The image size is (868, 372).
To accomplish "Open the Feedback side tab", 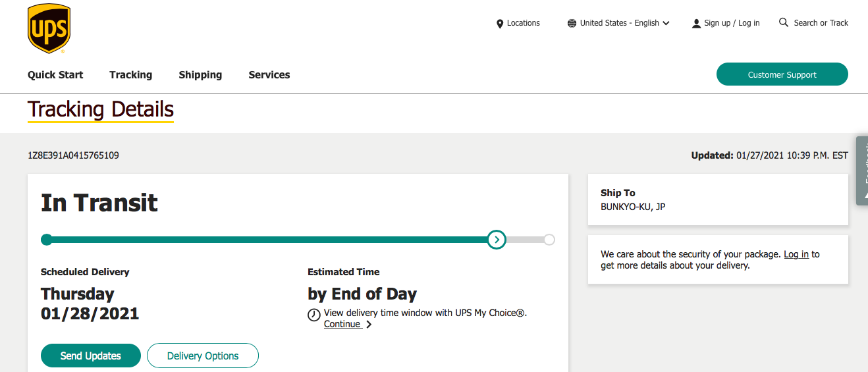I will tap(861, 171).
